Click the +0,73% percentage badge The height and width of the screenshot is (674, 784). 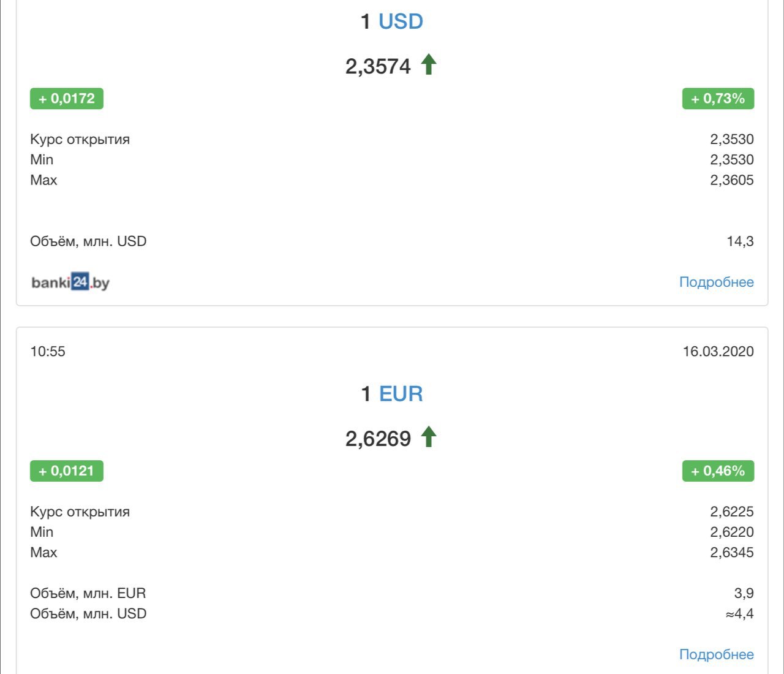[x=718, y=99]
